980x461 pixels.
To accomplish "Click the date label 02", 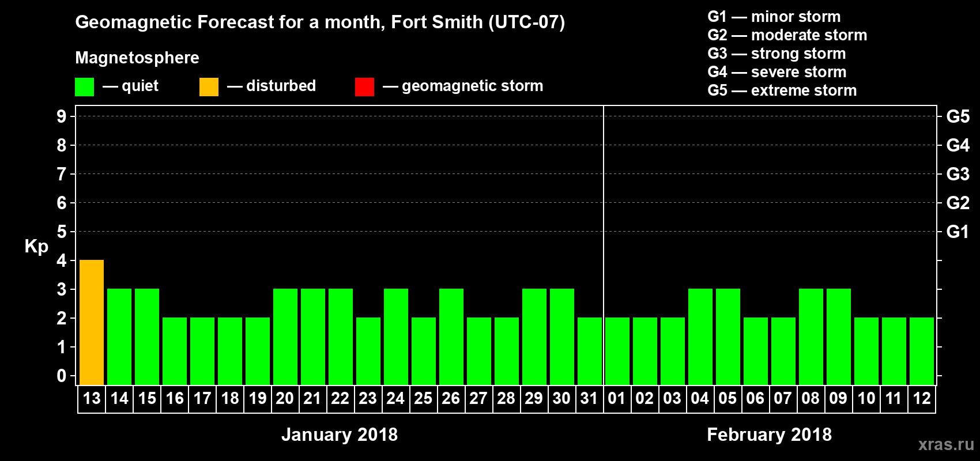I will click(x=644, y=399).
